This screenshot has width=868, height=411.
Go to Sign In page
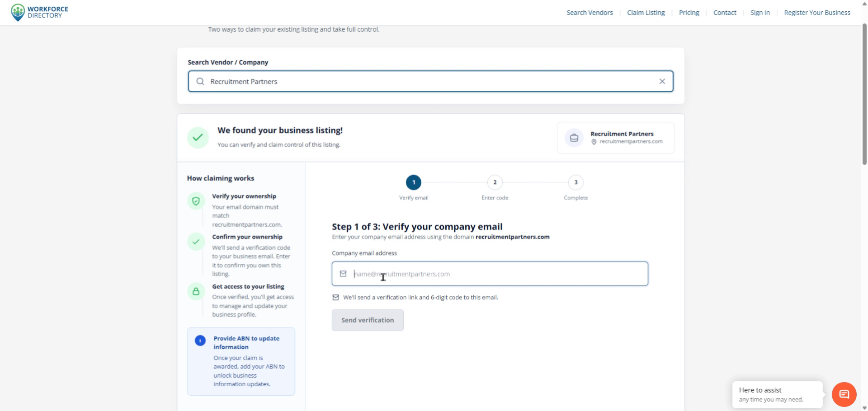coord(760,13)
